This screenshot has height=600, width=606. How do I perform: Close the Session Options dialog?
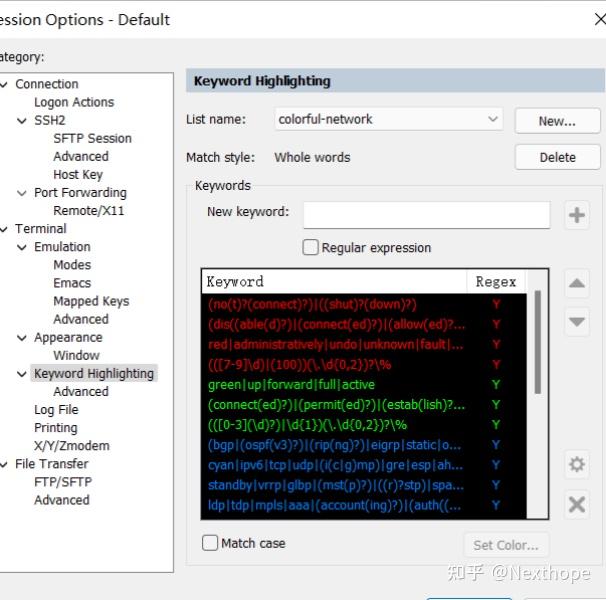(599, 19)
